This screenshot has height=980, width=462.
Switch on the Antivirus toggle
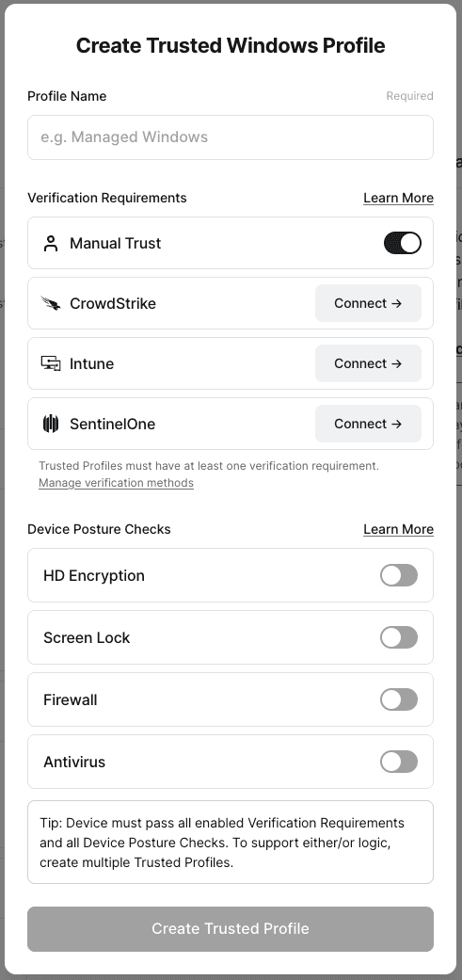[399, 762]
